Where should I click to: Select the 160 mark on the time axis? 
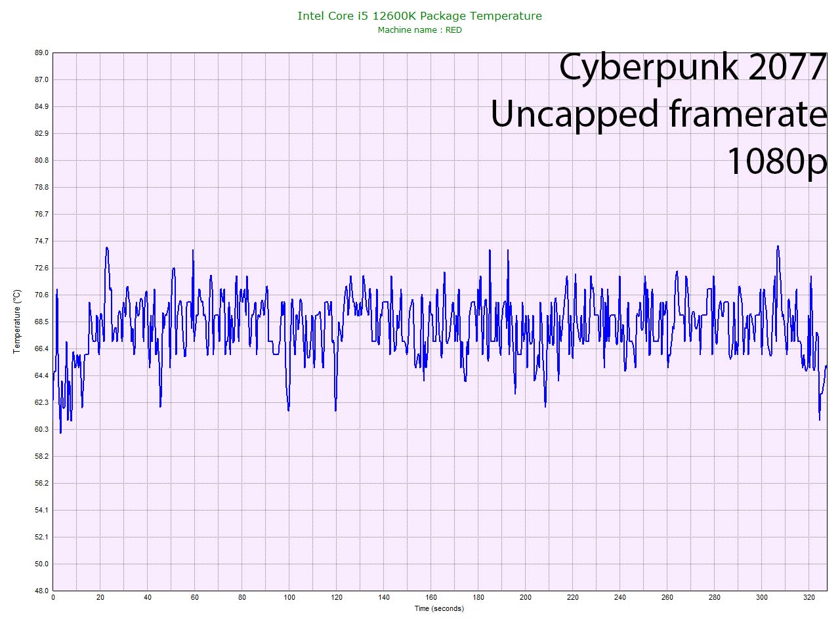tap(431, 598)
